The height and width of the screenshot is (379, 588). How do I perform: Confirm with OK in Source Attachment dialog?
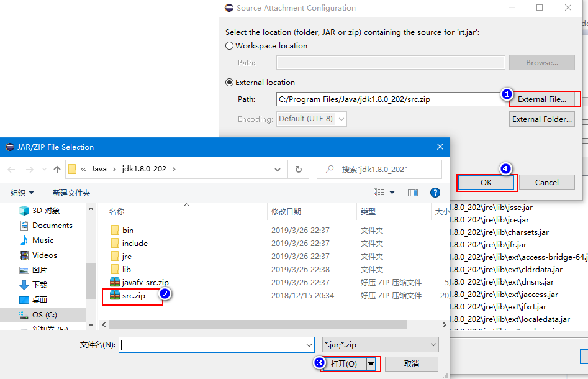pos(486,183)
